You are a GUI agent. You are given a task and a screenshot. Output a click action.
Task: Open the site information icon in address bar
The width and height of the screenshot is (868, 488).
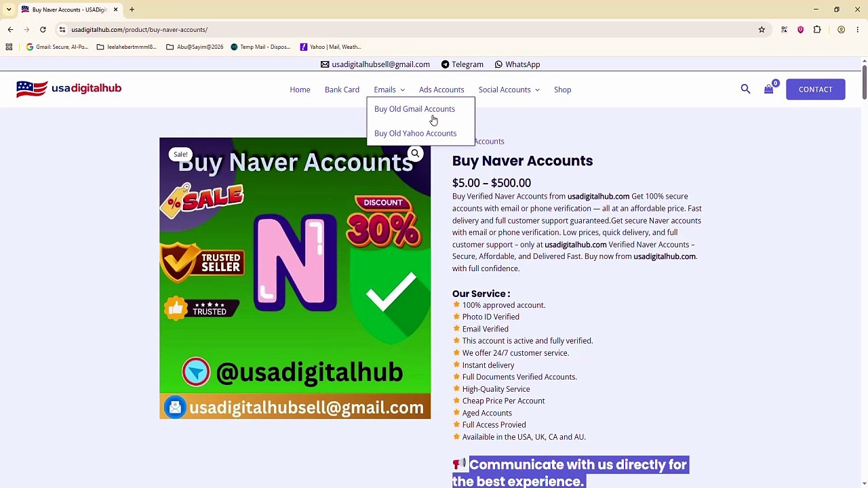62,30
